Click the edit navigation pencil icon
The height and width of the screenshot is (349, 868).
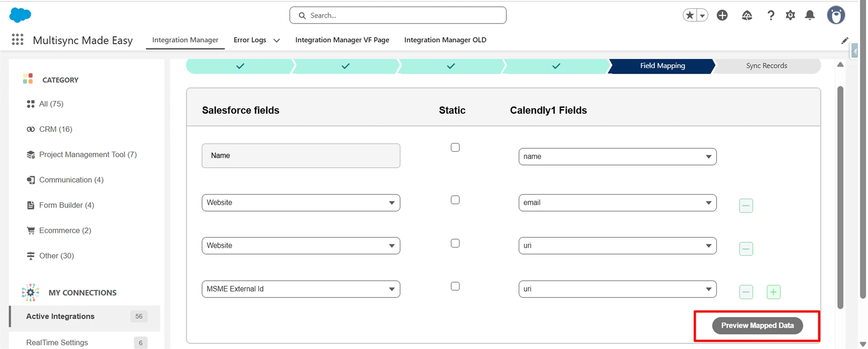tap(844, 41)
